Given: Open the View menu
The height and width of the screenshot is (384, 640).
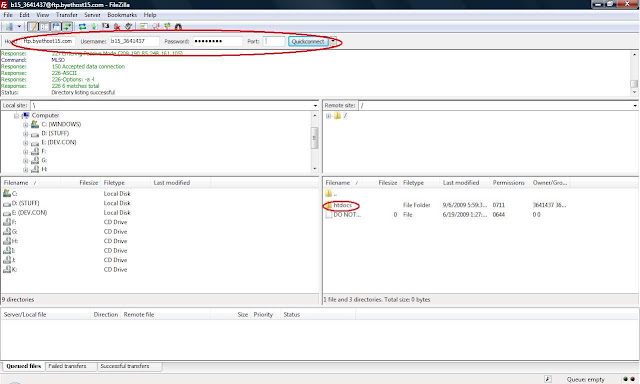Looking at the screenshot, I should (42, 15).
